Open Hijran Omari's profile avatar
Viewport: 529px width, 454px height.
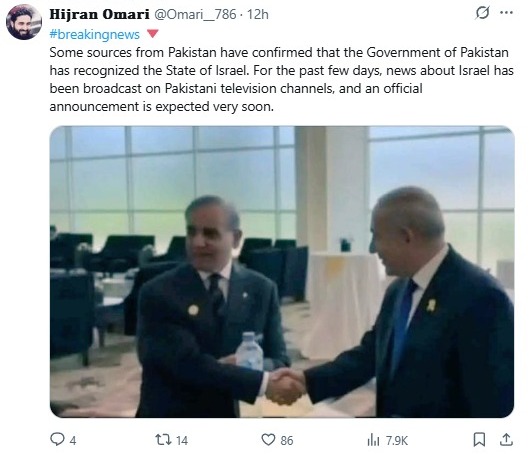(24, 22)
